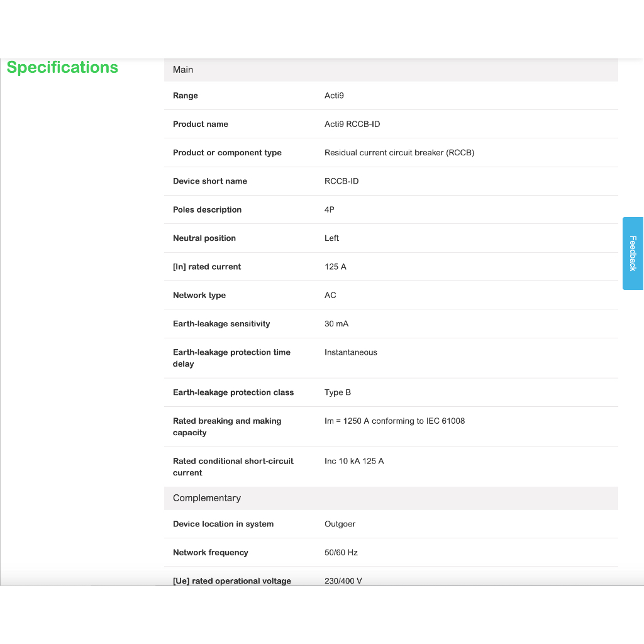Select the Range row label
The image size is (644, 644).
coord(186,96)
